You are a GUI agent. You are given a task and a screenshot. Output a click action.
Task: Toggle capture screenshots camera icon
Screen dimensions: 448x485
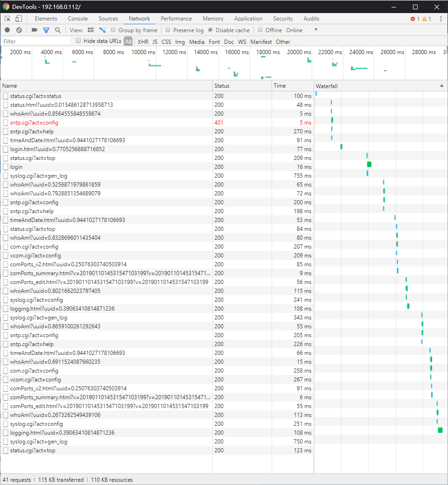(x=35, y=30)
